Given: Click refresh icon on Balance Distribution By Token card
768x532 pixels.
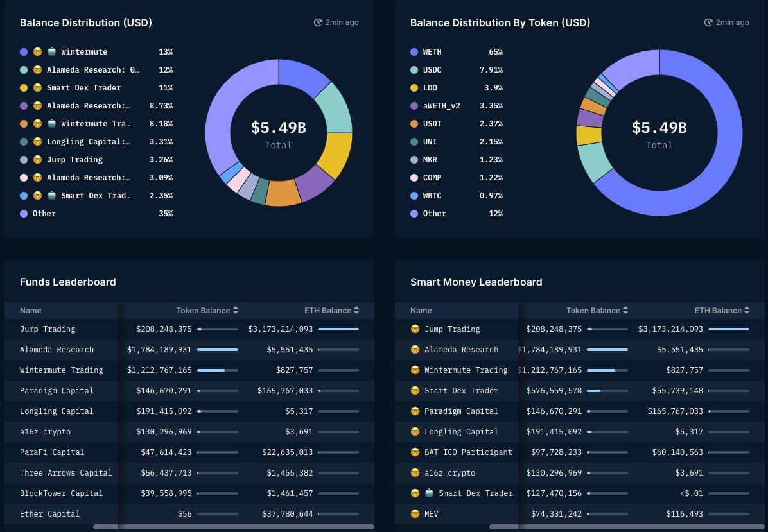Looking at the screenshot, I should click(708, 22).
